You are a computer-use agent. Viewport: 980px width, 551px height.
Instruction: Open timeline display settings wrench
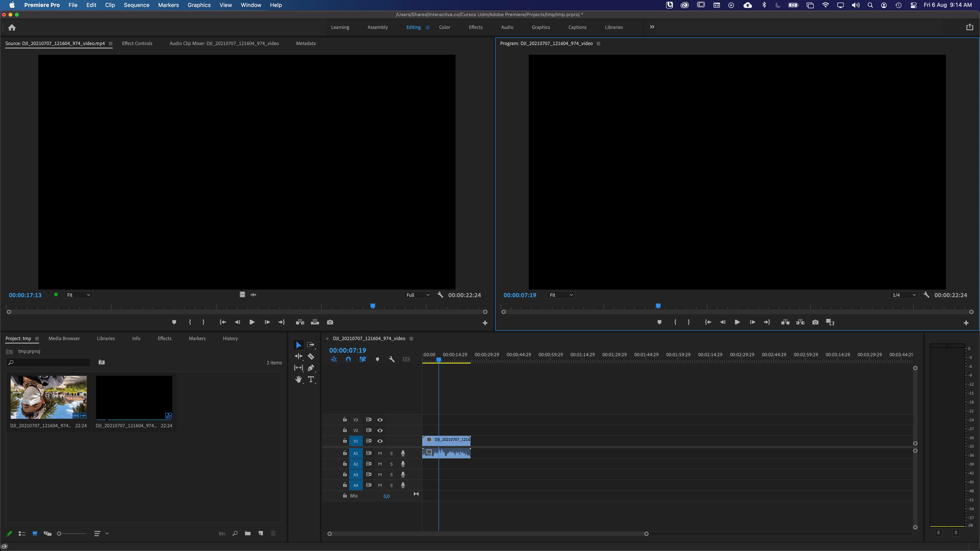point(392,359)
